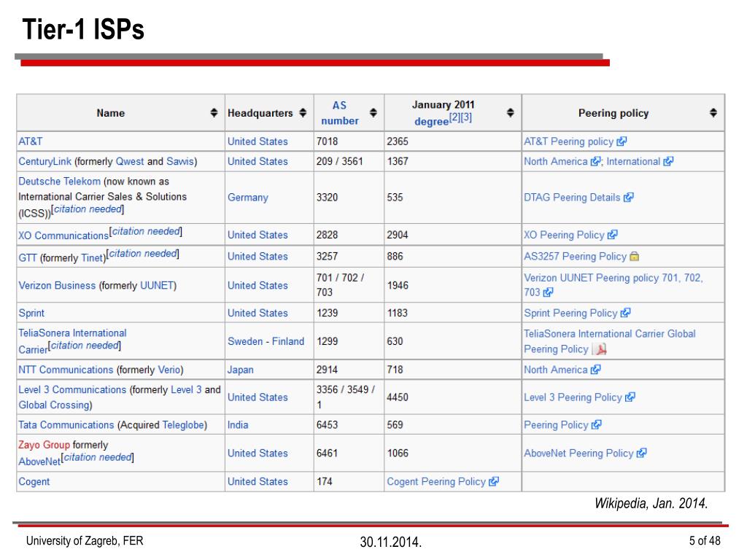
Task: Open the Zayo Group red link
Action: [x=44, y=445]
